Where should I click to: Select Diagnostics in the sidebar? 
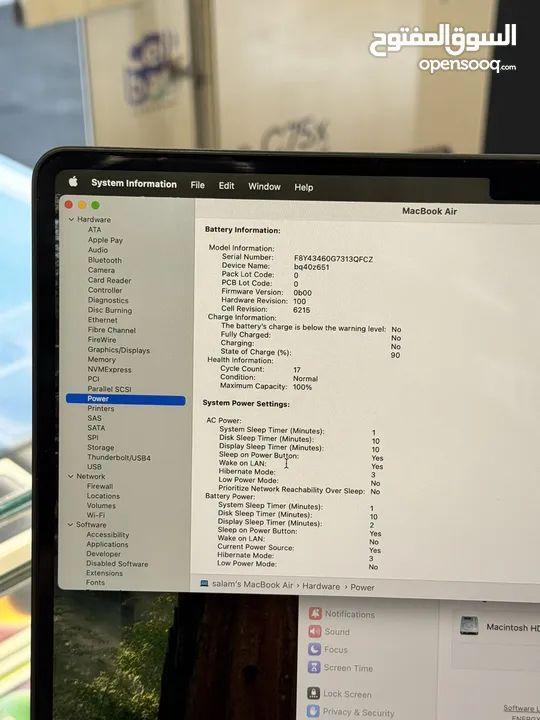(108, 300)
